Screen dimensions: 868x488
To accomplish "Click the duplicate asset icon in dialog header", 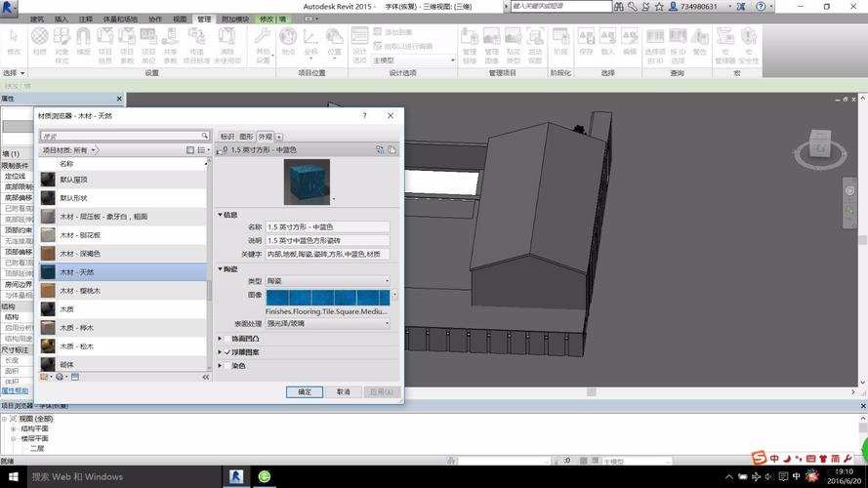I will click(392, 150).
